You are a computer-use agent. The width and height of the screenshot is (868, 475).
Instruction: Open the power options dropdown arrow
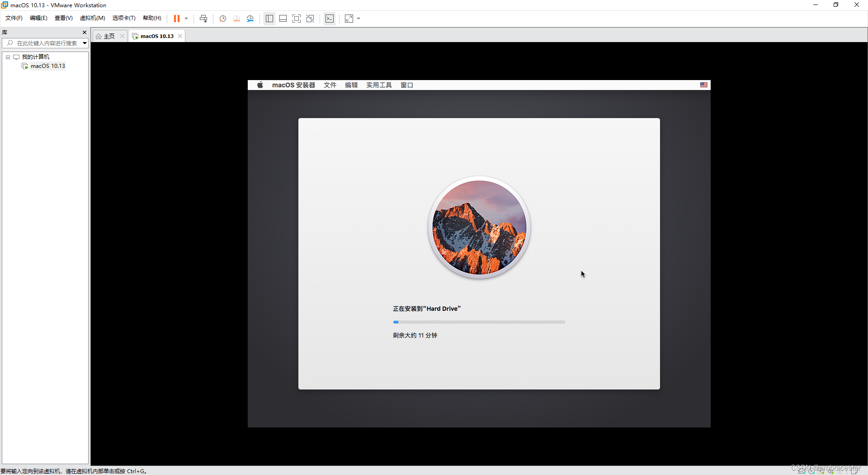(186, 19)
